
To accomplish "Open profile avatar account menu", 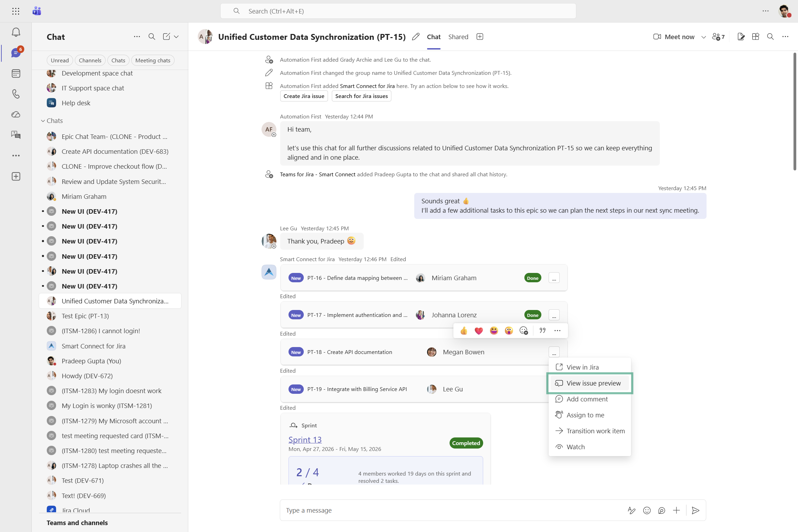I will tap(784, 11).
